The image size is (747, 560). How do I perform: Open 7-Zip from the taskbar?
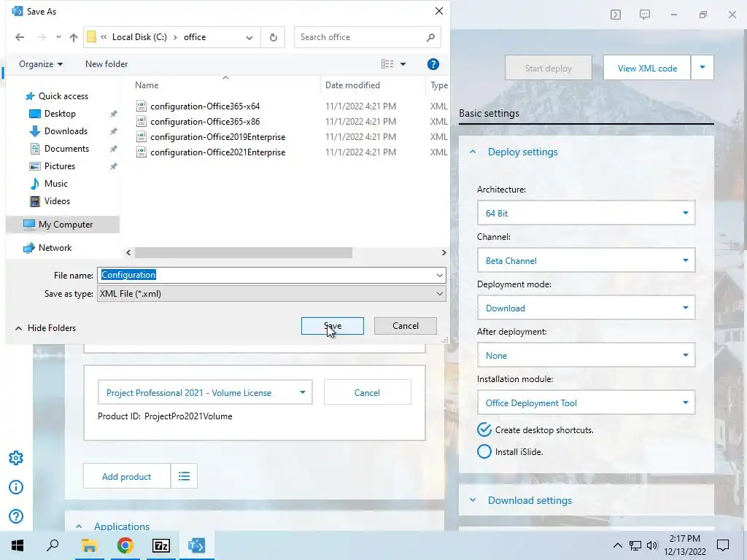(x=161, y=545)
